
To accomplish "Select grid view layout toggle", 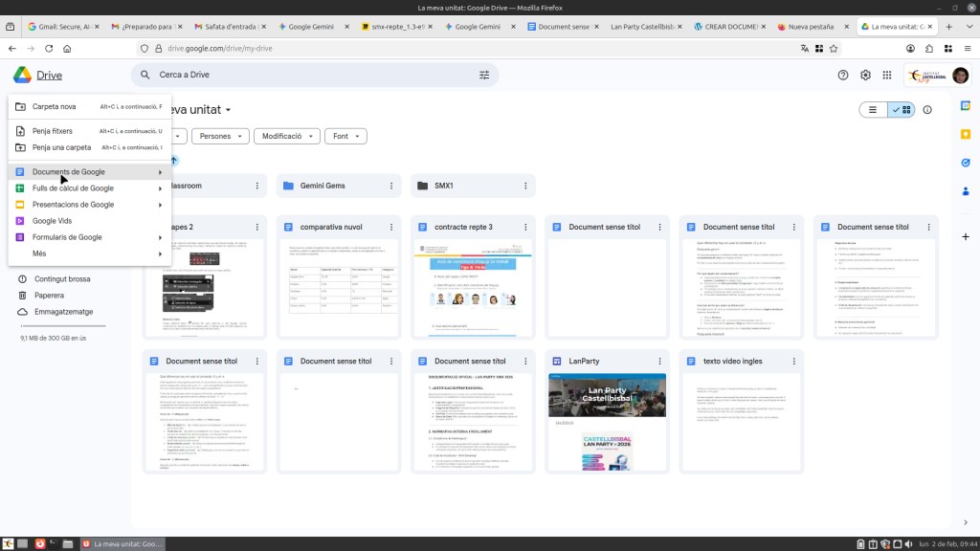I will tap(901, 110).
